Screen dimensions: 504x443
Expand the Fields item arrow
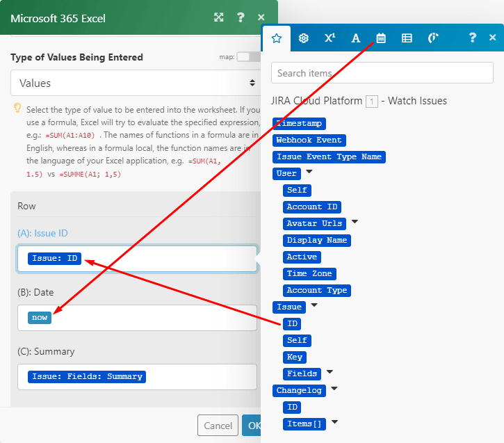coord(330,372)
